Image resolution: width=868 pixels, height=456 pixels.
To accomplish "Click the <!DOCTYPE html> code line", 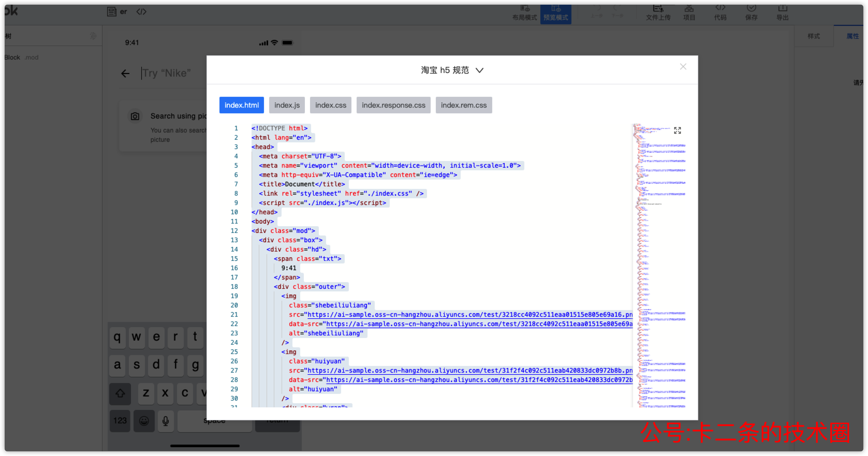I will [x=279, y=128].
